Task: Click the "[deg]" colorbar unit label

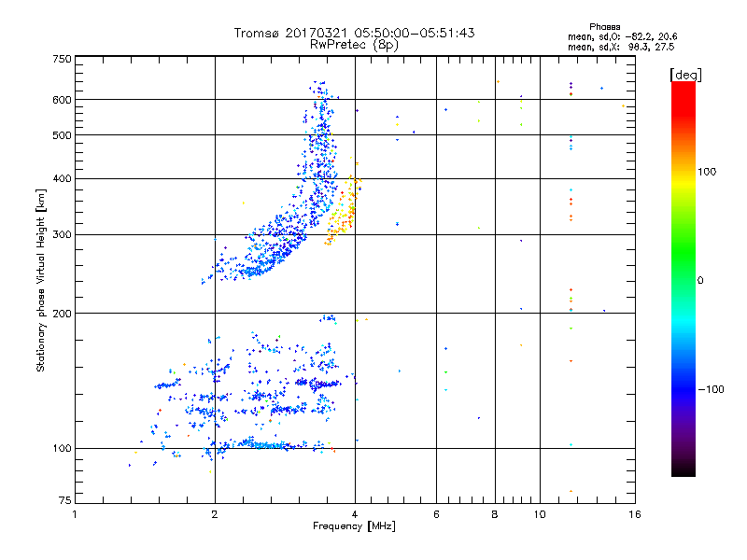Action: (x=685, y=75)
